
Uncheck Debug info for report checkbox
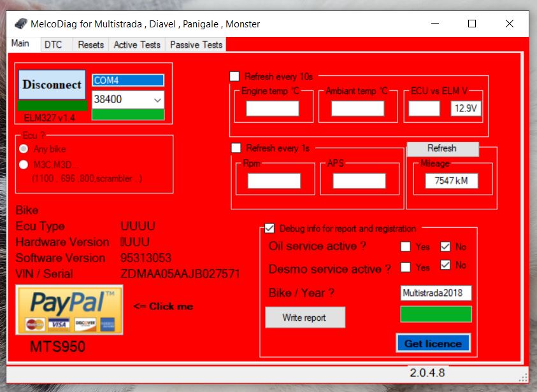(x=269, y=228)
